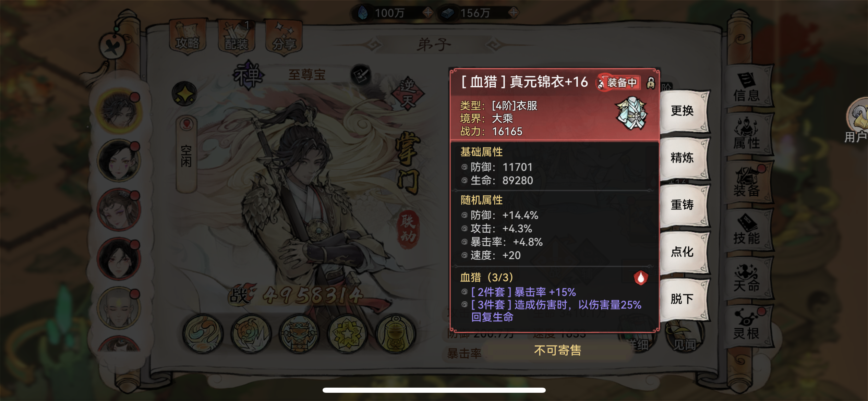Click the 攻略 strategy guide icon
Screen dimensions: 868x401
click(x=187, y=37)
